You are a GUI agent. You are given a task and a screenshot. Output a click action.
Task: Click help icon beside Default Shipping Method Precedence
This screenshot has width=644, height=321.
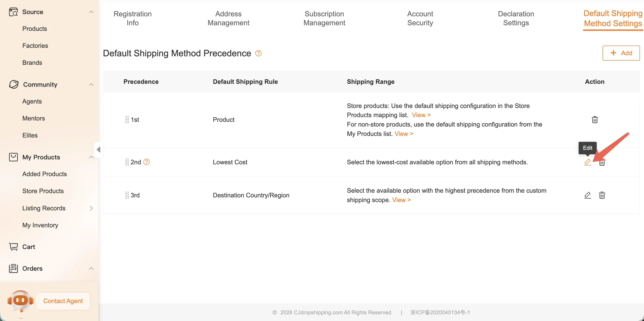point(258,53)
